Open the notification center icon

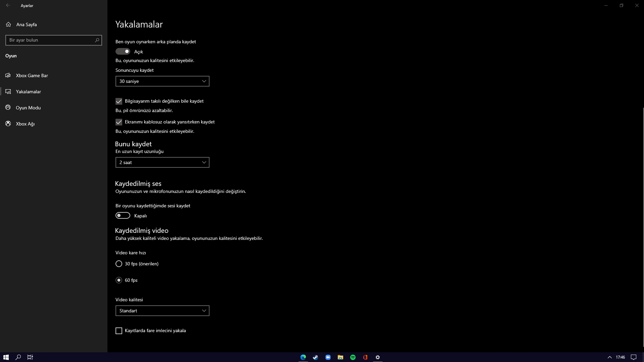click(x=634, y=357)
